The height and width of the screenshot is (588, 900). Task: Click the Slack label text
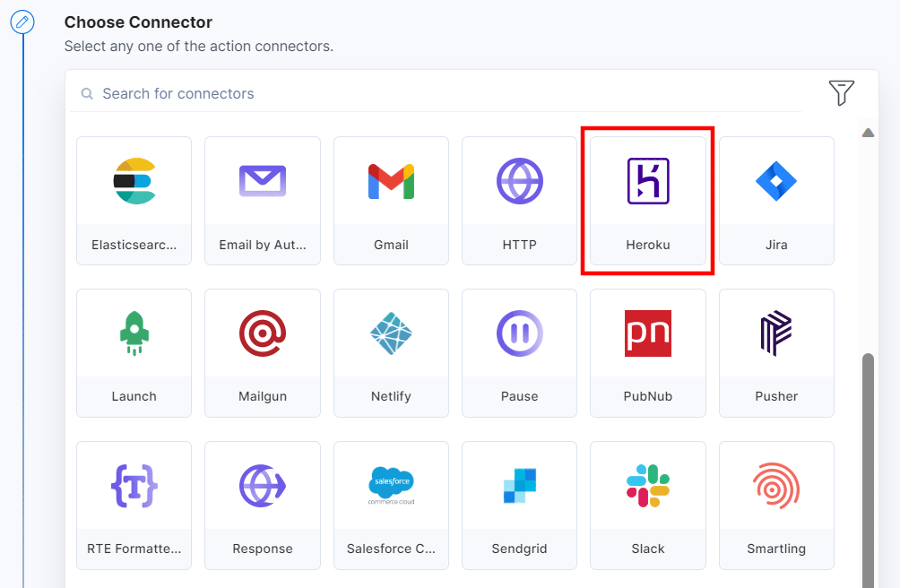(648, 549)
